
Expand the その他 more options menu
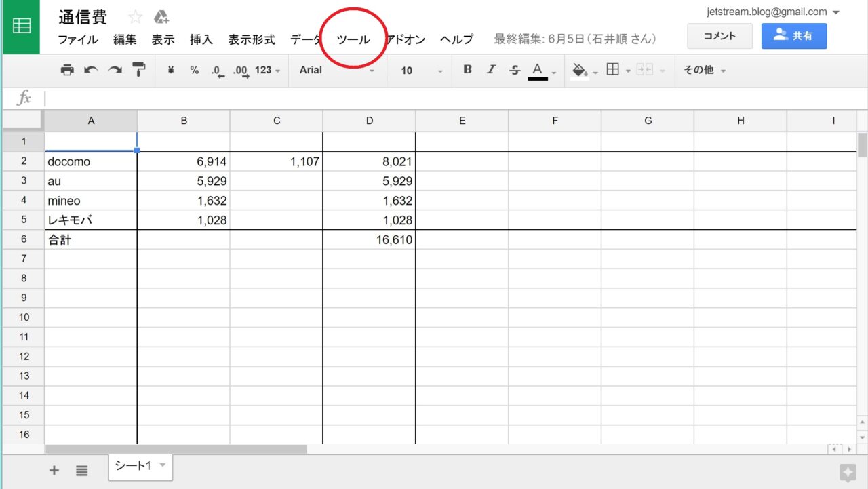[705, 70]
